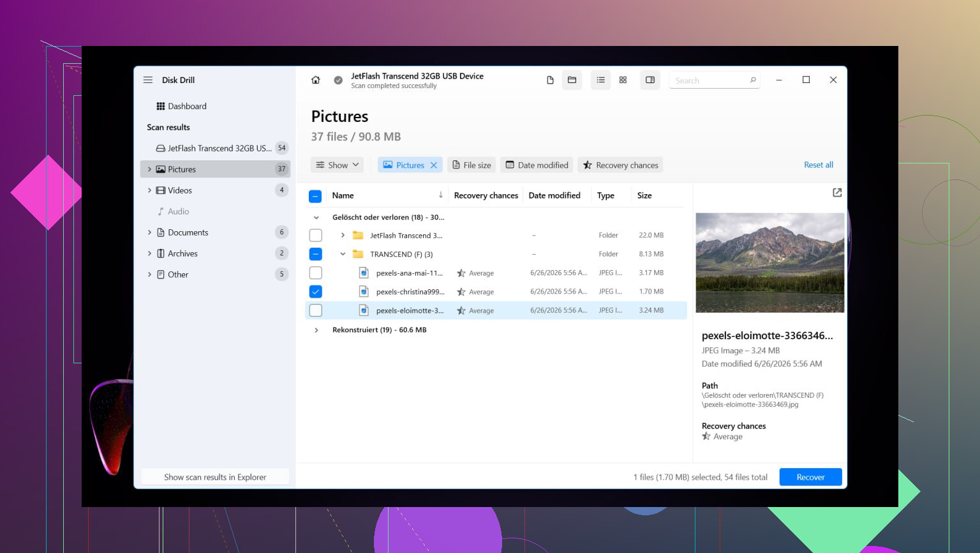
Task: Sort by the Type column header
Action: click(x=605, y=195)
